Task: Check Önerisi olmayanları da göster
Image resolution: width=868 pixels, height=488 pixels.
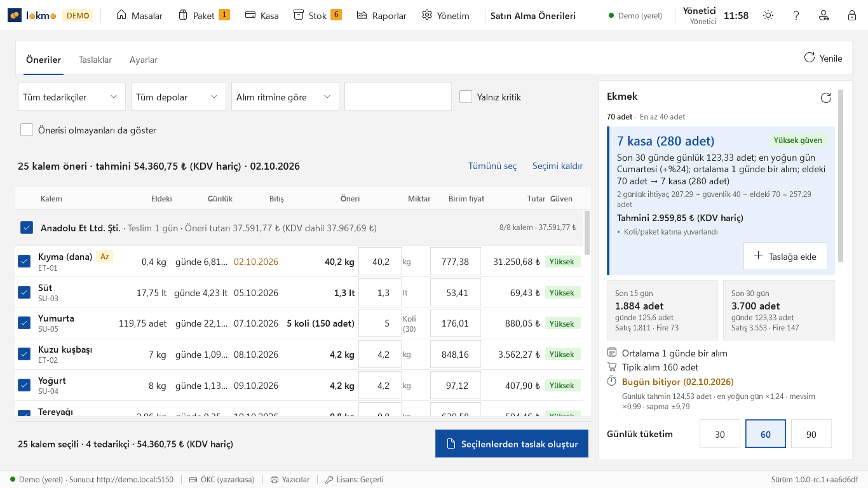Action: pyautogui.click(x=27, y=130)
